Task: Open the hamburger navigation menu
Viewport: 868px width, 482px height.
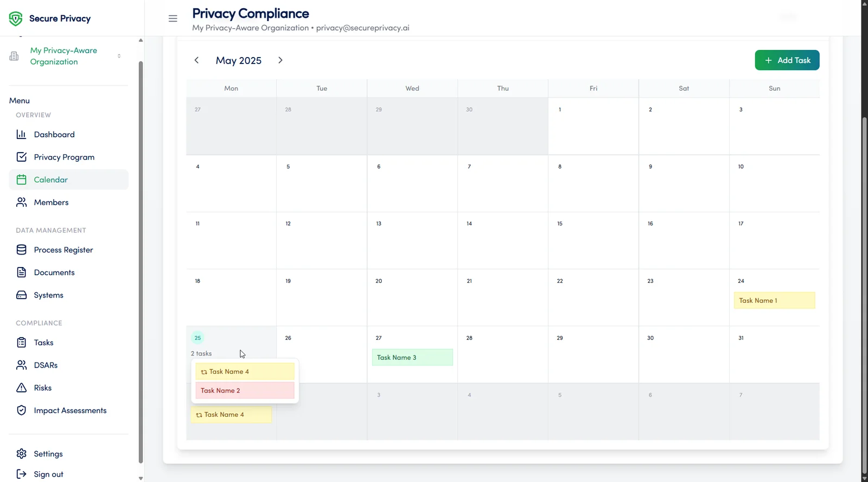Action: pos(173,18)
